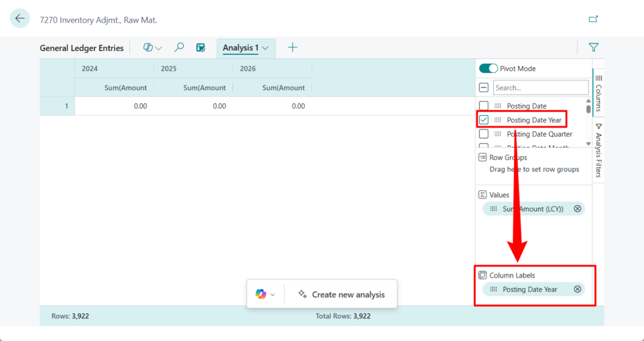The height and width of the screenshot is (341, 644).
Task: Add a new analysis tab with plus
Action: click(292, 48)
